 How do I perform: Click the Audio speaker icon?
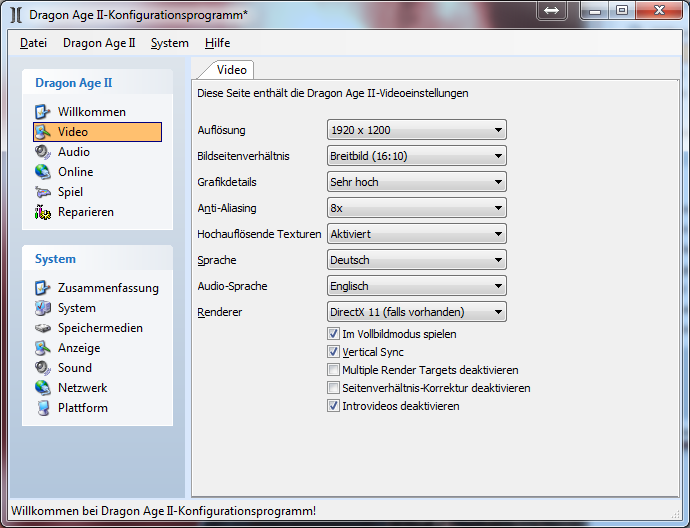click(43, 152)
